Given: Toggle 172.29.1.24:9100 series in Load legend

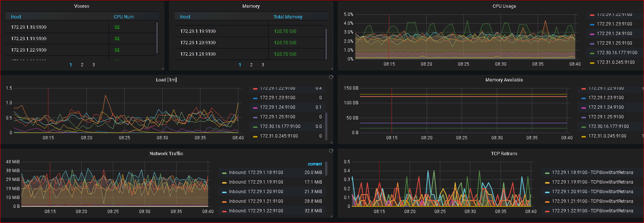Looking at the screenshot, I should click(x=277, y=107).
